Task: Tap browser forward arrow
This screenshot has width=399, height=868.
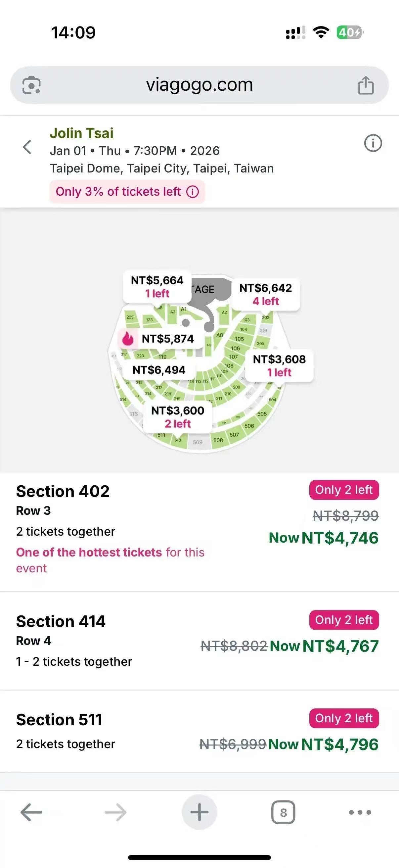Action: (115, 812)
